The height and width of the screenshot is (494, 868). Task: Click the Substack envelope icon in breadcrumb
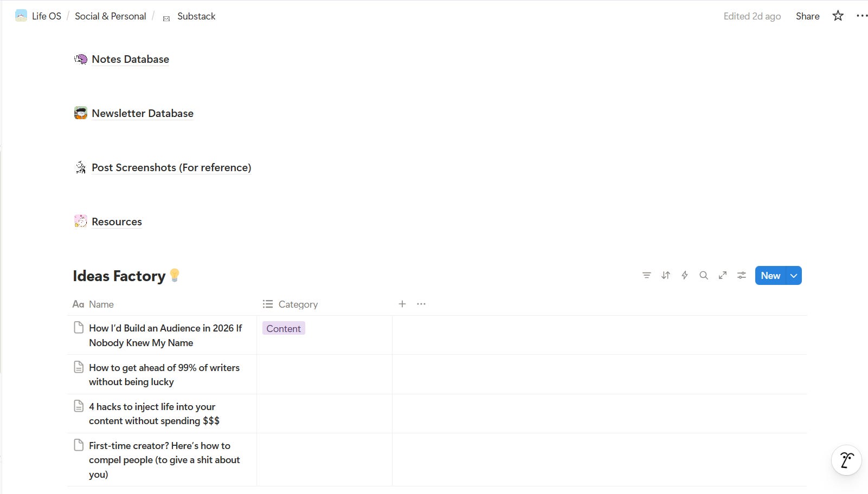(166, 18)
